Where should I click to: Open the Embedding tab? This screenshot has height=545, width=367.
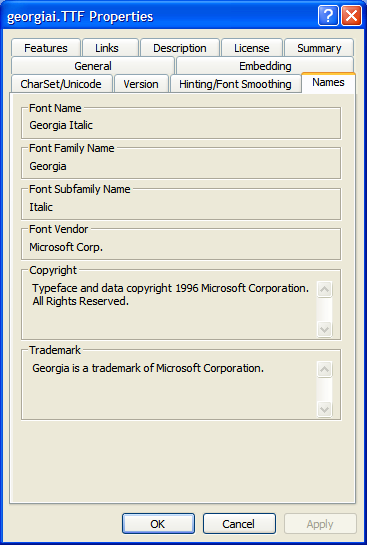(265, 66)
